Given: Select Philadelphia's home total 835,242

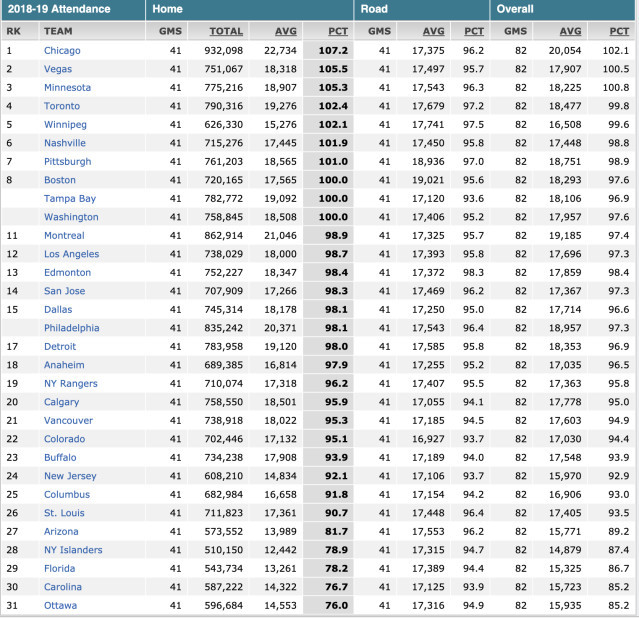Looking at the screenshot, I should (x=224, y=328).
